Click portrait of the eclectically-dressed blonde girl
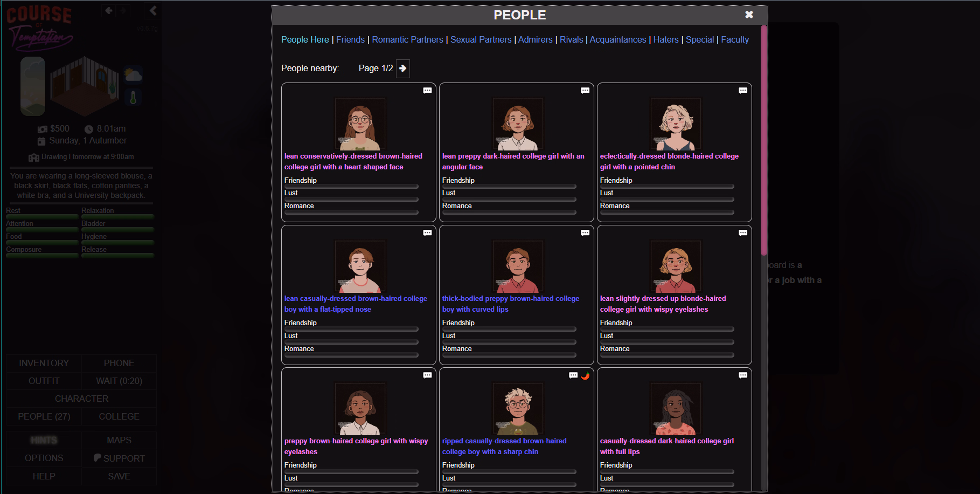This screenshot has width=980, height=494. click(676, 125)
